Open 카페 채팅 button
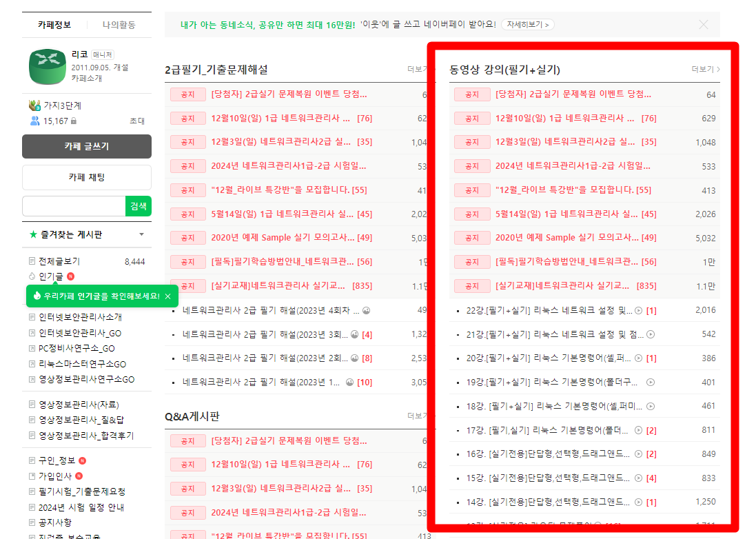 (87, 177)
